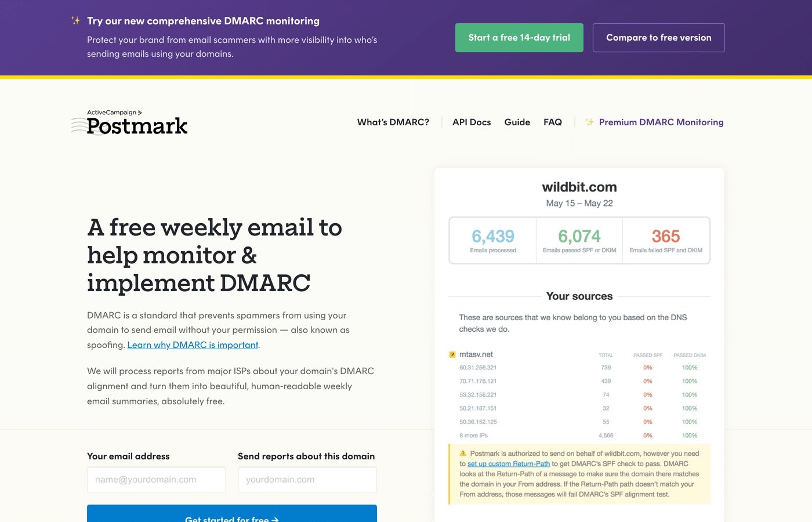Click IP address 53.32.156.221

[478, 395]
